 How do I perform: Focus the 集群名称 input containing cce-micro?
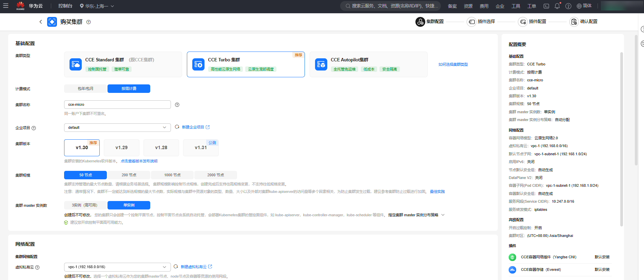pyautogui.click(x=117, y=104)
